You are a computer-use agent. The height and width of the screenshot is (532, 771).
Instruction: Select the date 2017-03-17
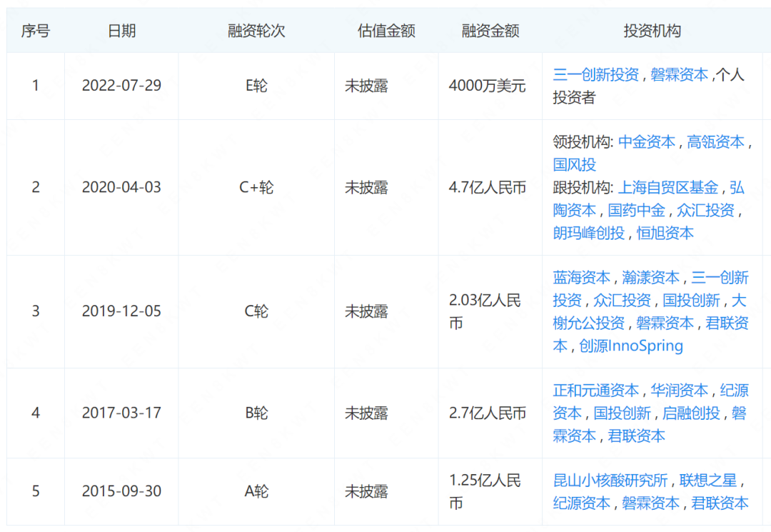coord(121,413)
